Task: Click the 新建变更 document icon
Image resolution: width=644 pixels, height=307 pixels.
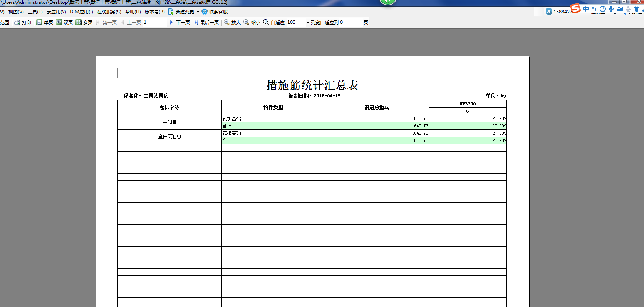Action: pyautogui.click(x=171, y=12)
